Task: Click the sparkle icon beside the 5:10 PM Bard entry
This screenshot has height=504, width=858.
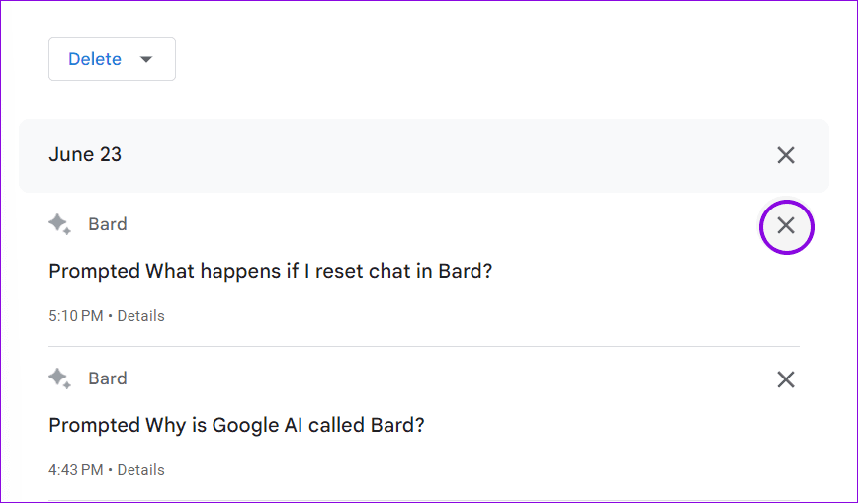Action: click(x=59, y=224)
